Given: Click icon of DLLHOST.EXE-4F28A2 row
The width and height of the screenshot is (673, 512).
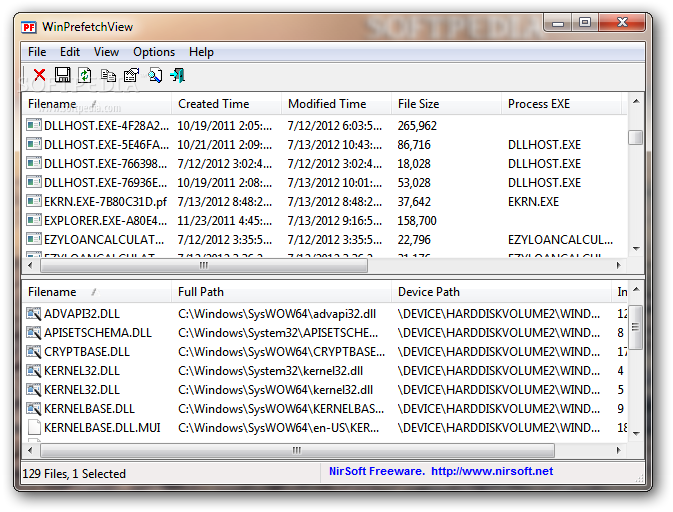Looking at the screenshot, I should (33, 125).
